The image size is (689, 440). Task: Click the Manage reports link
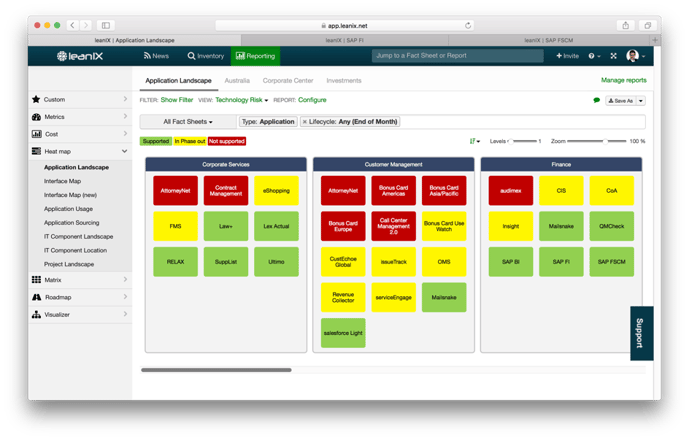pyautogui.click(x=624, y=80)
